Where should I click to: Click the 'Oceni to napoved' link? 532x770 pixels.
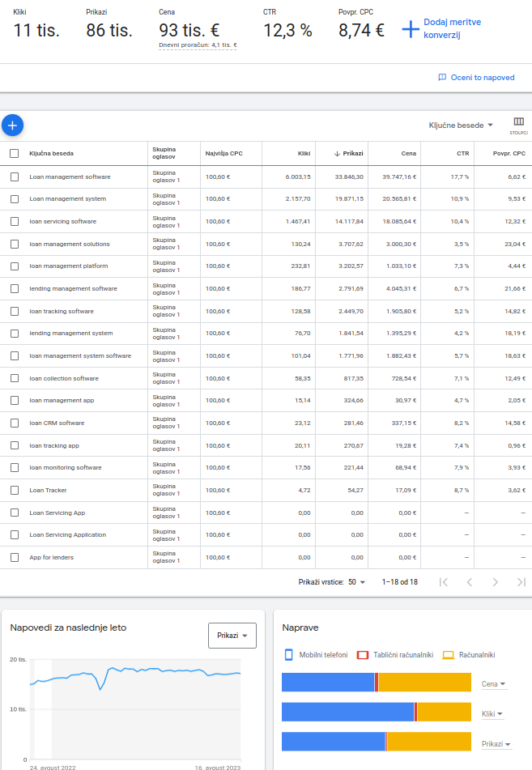coord(482,78)
